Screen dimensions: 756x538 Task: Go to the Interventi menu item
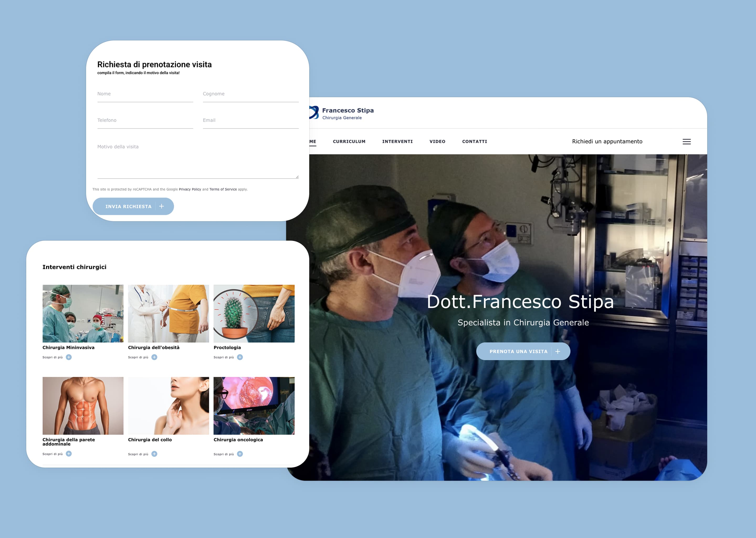[x=397, y=141]
